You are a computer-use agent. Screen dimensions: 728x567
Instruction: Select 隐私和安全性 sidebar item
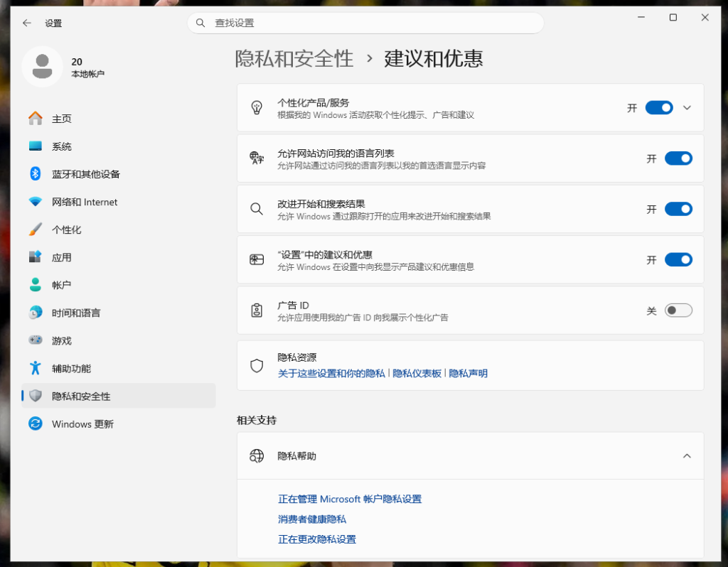pyautogui.click(x=119, y=396)
